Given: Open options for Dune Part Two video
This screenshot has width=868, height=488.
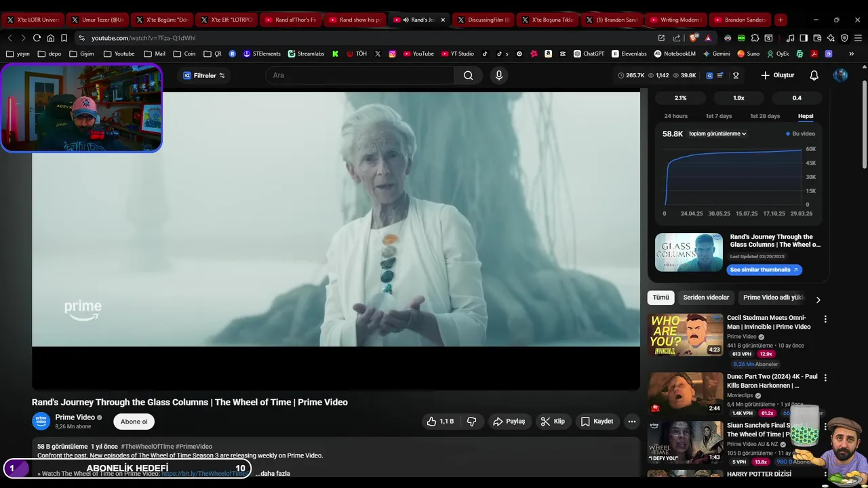Looking at the screenshot, I should [x=825, y=377].
